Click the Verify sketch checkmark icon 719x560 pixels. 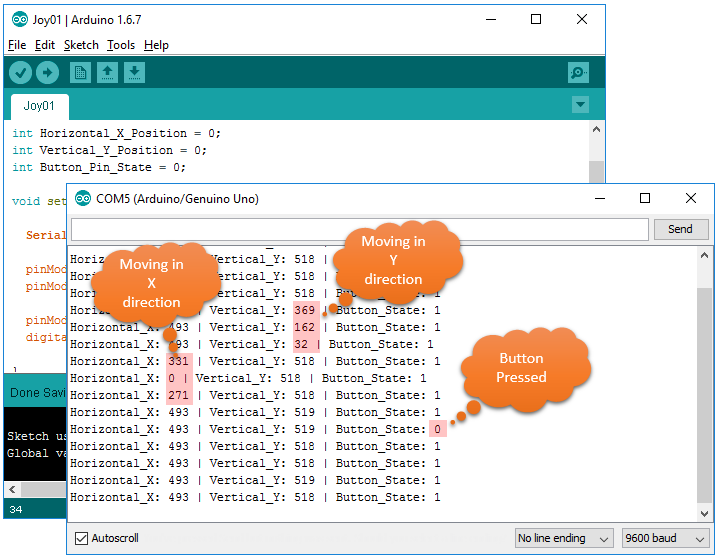pos(20,72)
